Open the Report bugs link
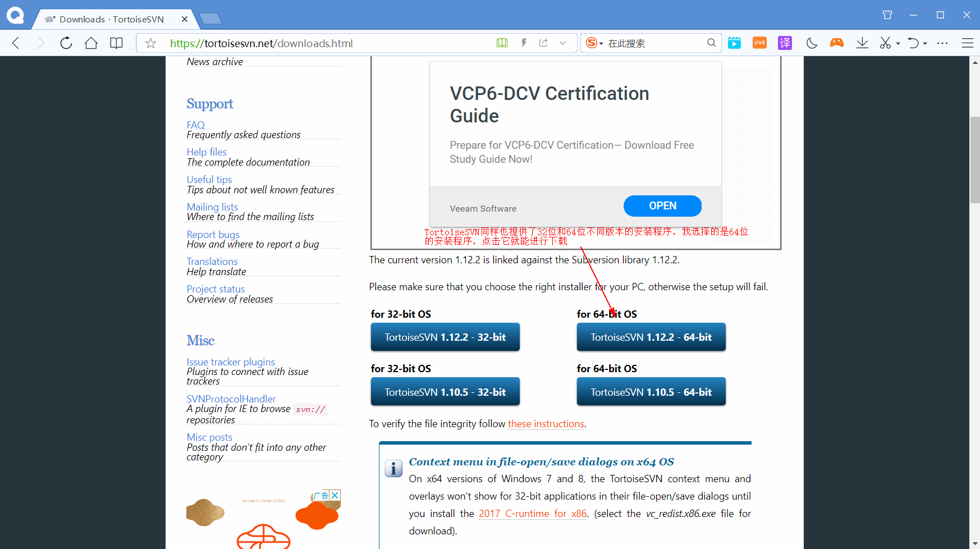The height and width of the screenshot is (549, 980). (213, 234)
